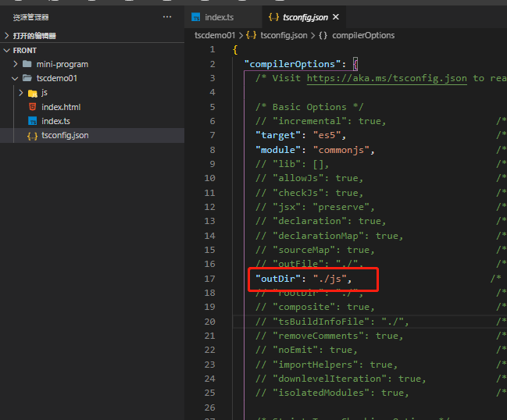This screenshot has width=507, height=420.
Task: Open the explorer more actions ellipsis
Action: pyautogui.click(x=167, y=17)
